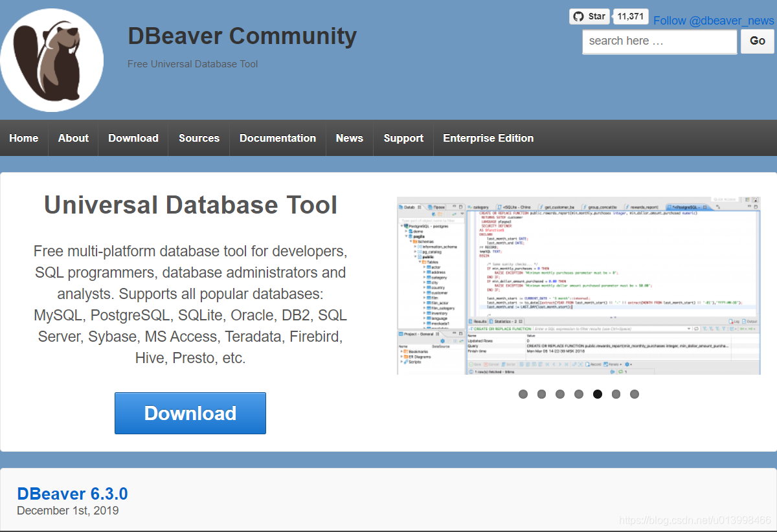
Task: Click the Universal Database Tool heading
Action: pos(190,205)
